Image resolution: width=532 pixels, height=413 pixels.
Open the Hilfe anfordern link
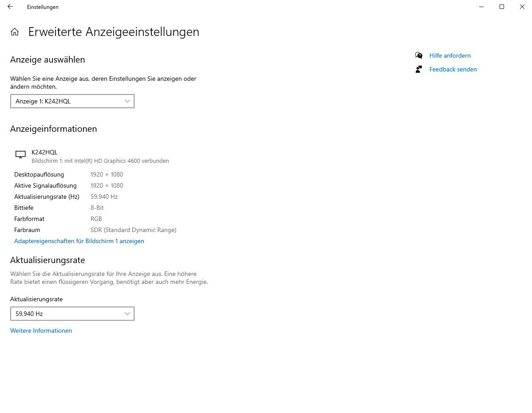[450, 55]
